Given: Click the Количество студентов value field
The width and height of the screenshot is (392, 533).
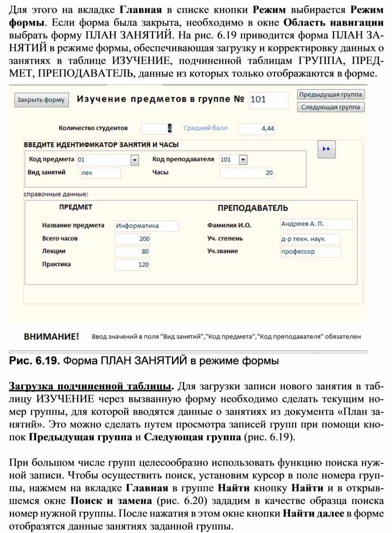Looking at the screenshot, I should (x=157, y=129).
